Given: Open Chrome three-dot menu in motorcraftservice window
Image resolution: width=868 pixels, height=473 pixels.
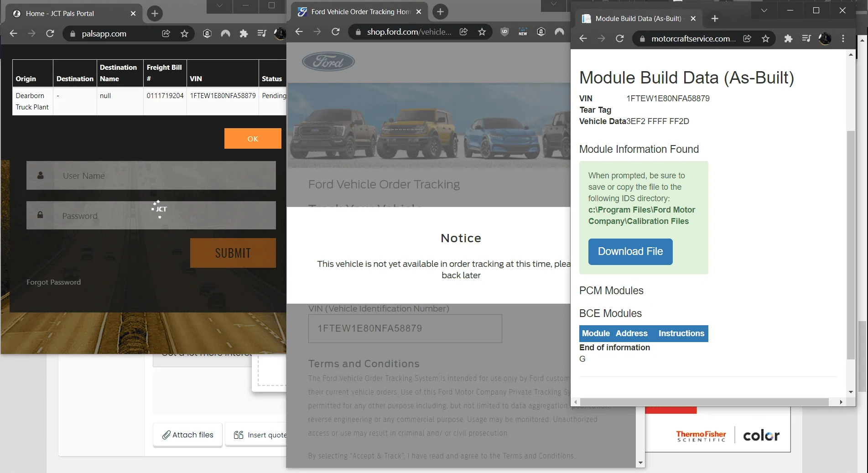Looking at the screenshot, I should pos(843,39).
